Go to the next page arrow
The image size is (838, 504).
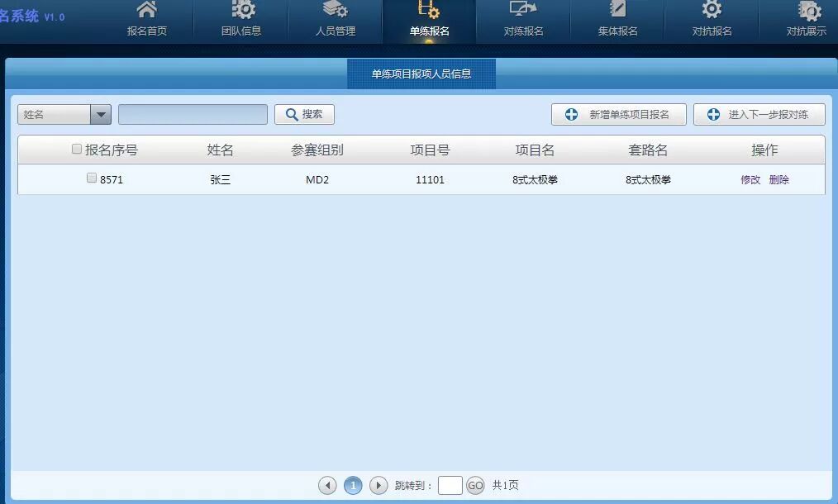click(x=379, y=486)
